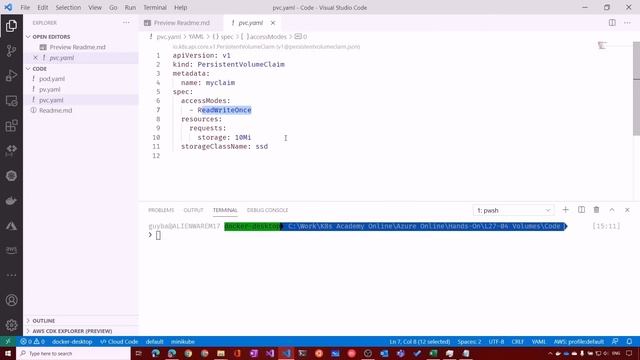This screenshot has width=640, height=360.
Task: Click the feedback icon in status bar
Action: click(x=615, y=342)
